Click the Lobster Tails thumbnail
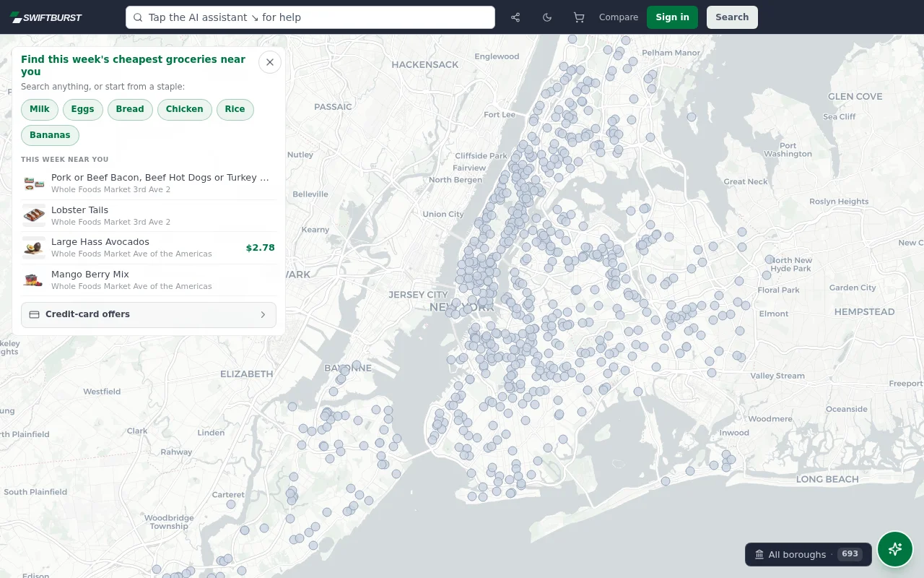The image size is (924, 578). (34, 215)
